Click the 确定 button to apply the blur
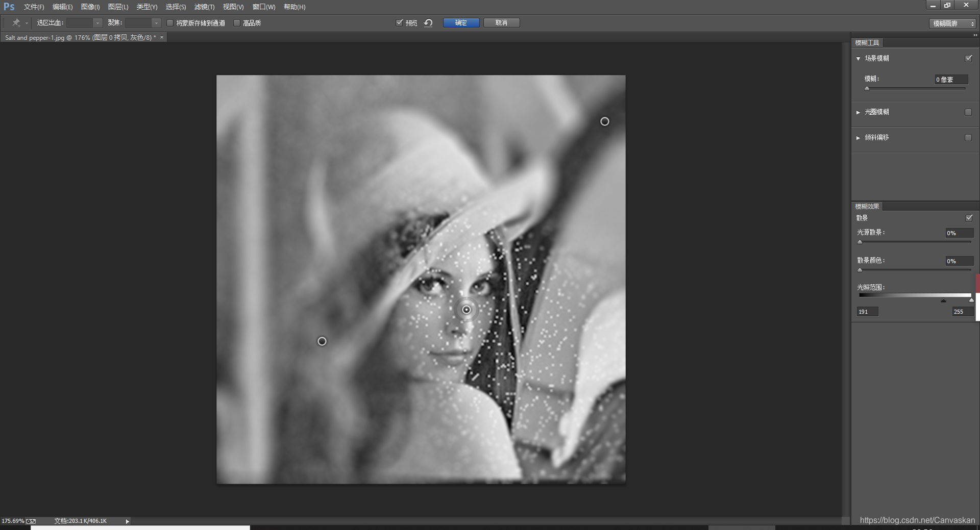This screenshot has height=530, width=980. [461, 23]
